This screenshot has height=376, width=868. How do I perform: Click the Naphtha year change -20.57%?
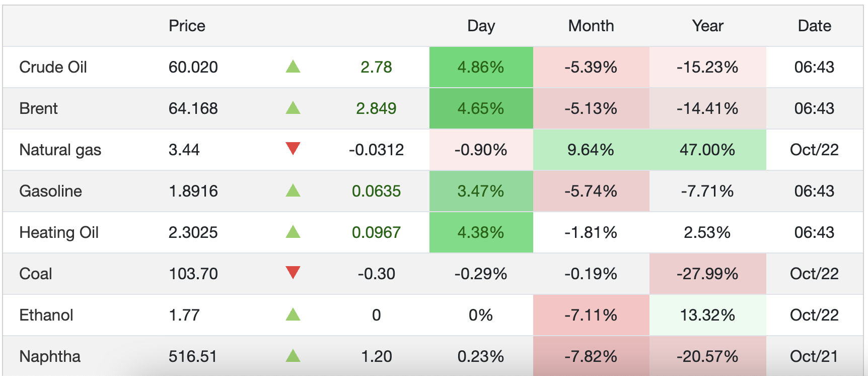pos(707,356)
